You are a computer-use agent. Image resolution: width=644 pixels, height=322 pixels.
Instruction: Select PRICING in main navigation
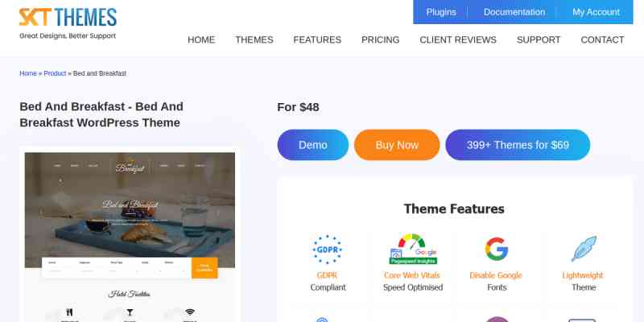380,39
